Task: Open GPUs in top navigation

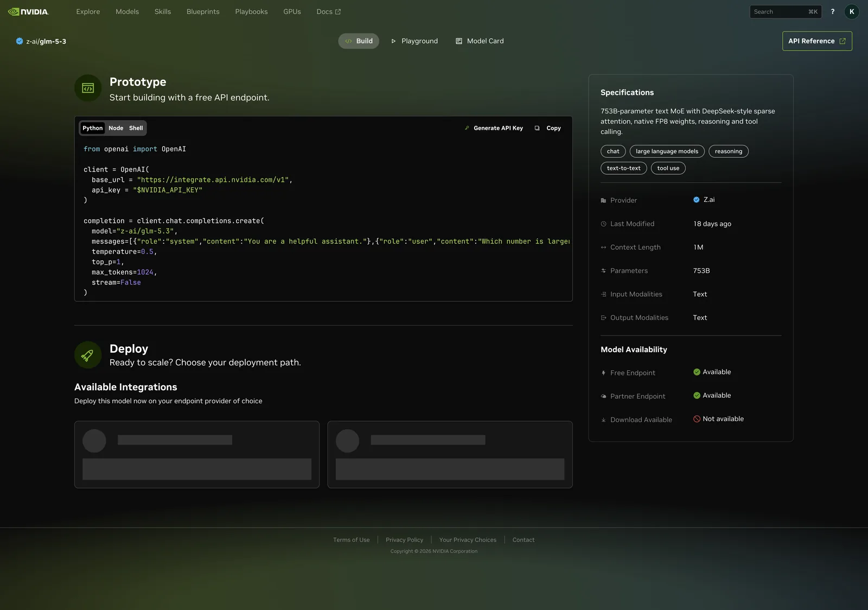Action: 292,11
